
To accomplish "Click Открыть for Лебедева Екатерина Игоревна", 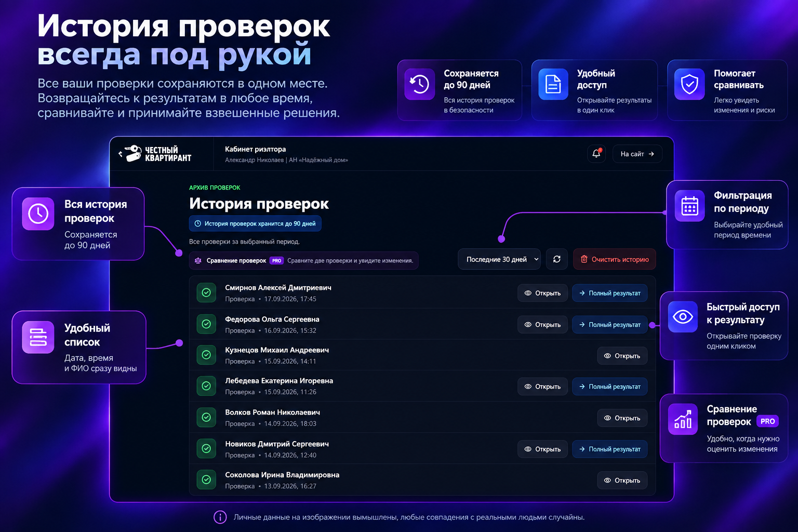I will coord(542,387).
